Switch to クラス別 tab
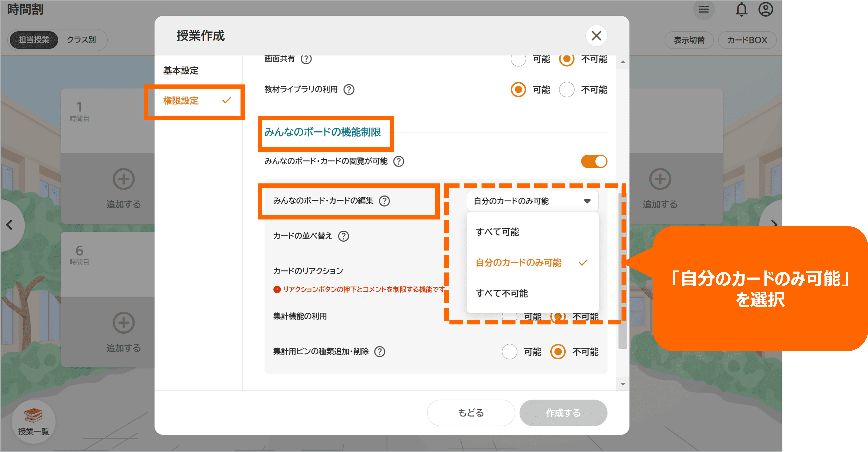Viewport: 868px width, 452px height. [x=81, y=40]
